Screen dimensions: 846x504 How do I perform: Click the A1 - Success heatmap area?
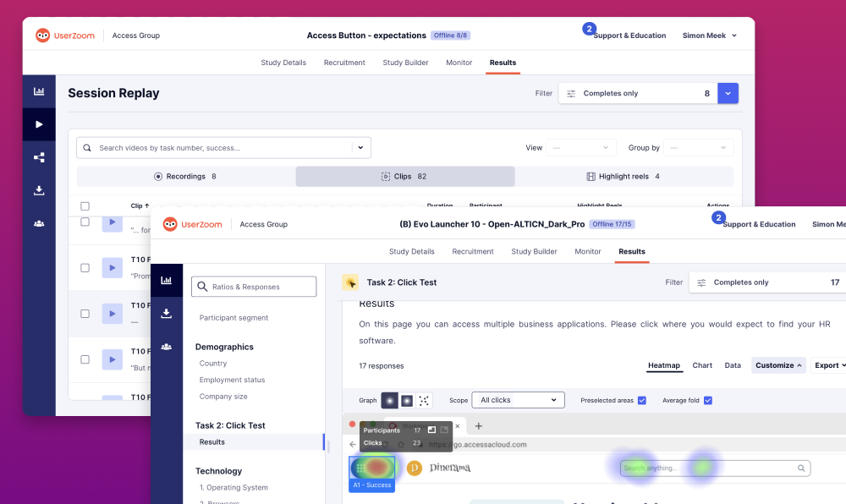click(x=371, y=468)
